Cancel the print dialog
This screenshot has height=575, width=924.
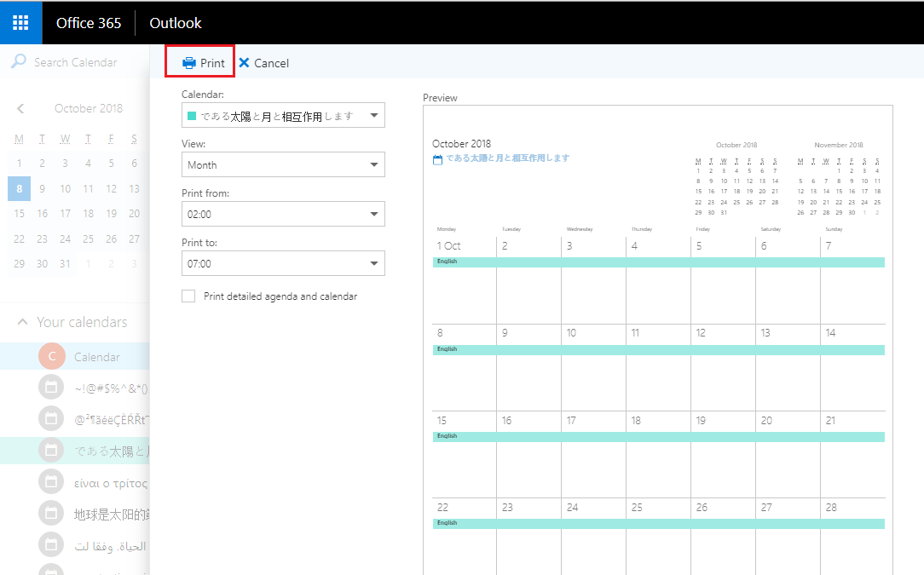(x=264, y=63)
